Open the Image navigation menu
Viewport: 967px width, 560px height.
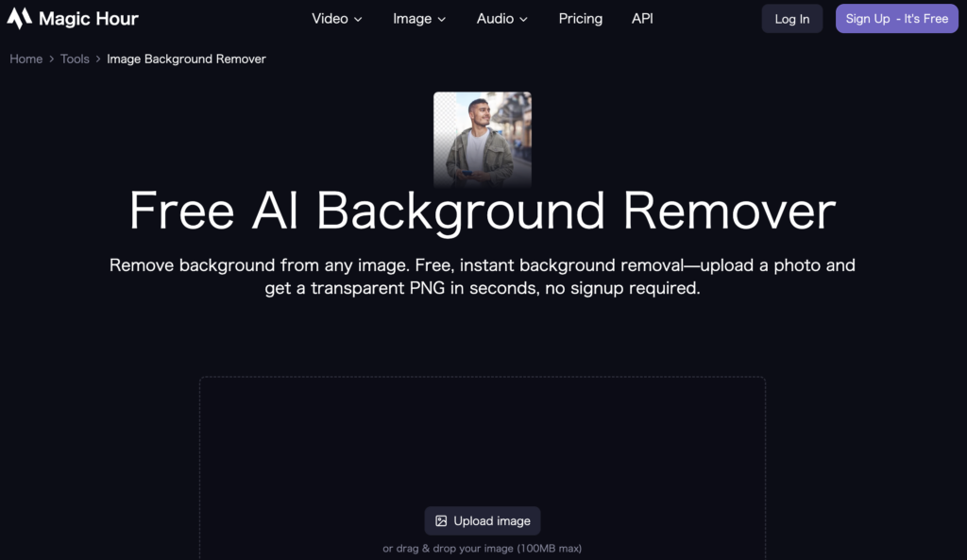coord(412,19)
